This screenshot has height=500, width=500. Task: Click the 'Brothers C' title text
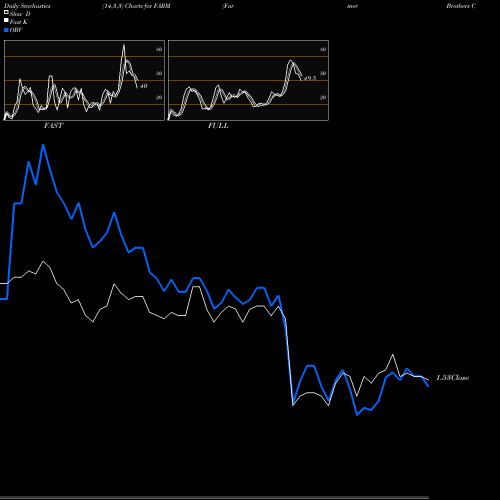tap(461, 6)
